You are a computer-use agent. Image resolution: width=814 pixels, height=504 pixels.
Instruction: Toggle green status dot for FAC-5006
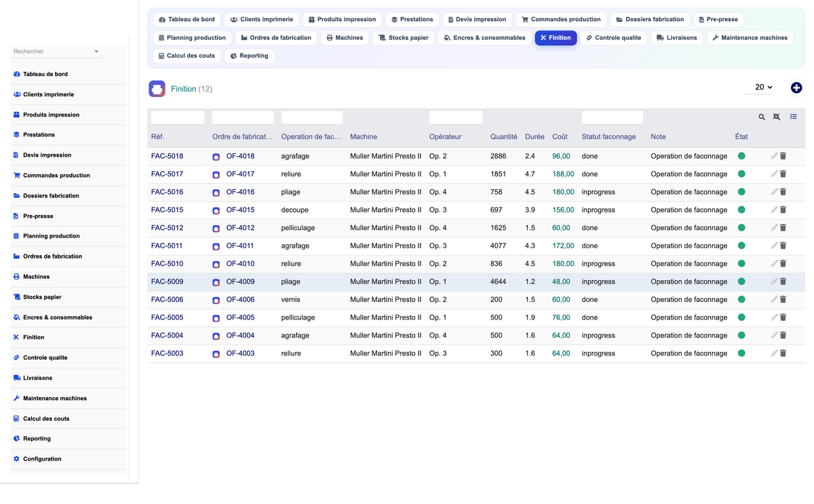point(741,299)
